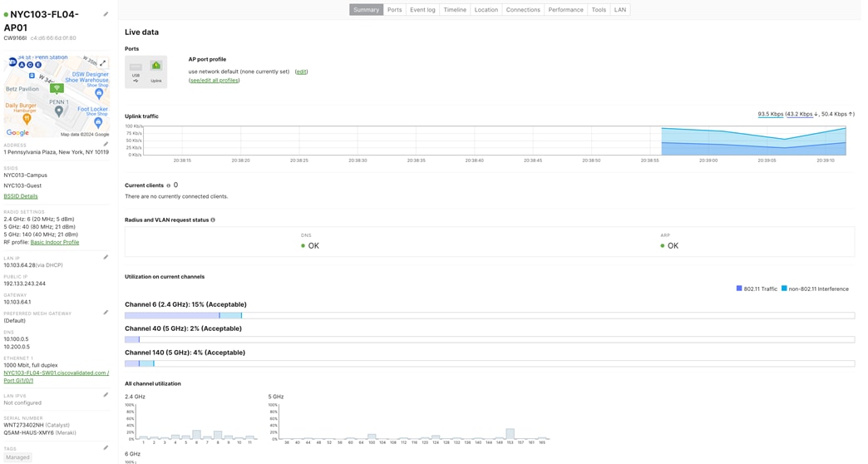
Task: Open BSSID Details link
Action: [21, 196]
